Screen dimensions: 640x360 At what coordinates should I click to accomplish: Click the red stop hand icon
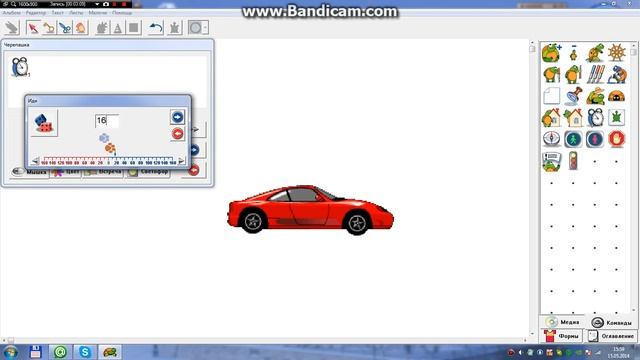(x=617, y=139)
